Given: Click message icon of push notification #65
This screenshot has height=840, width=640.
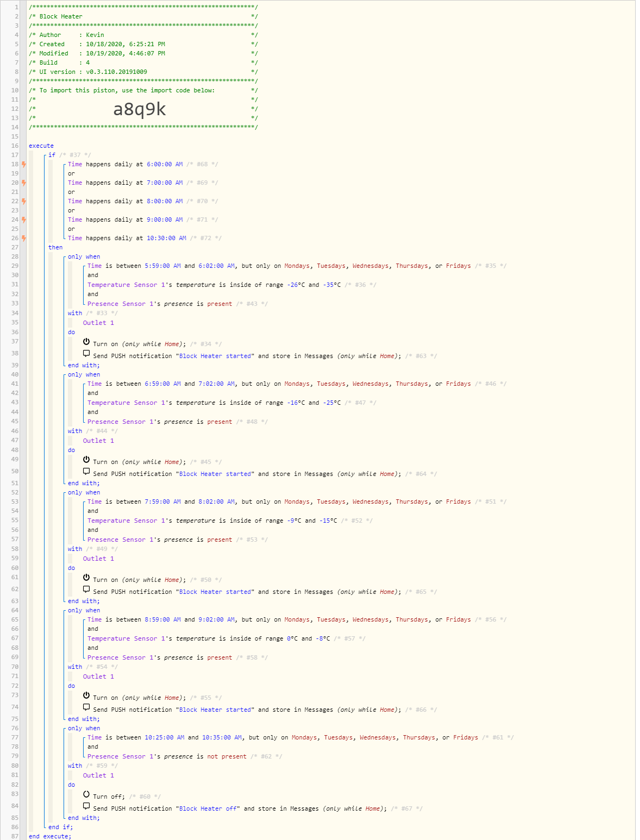Looking at the screenshot, I should [x=86, y=590].
